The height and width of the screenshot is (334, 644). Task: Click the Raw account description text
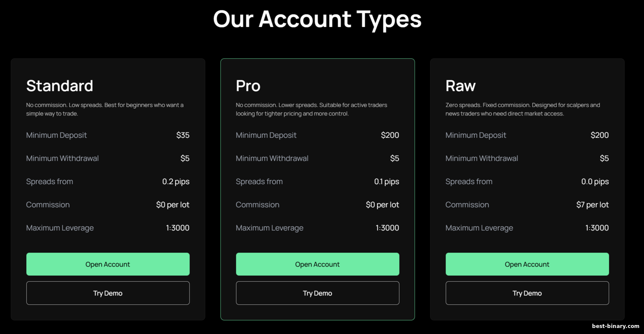(x=522, y=109)
